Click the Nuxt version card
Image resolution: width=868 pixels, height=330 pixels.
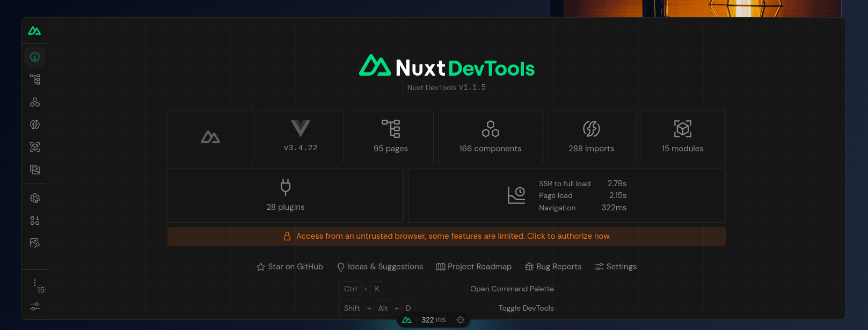click(x=210, y=137)
